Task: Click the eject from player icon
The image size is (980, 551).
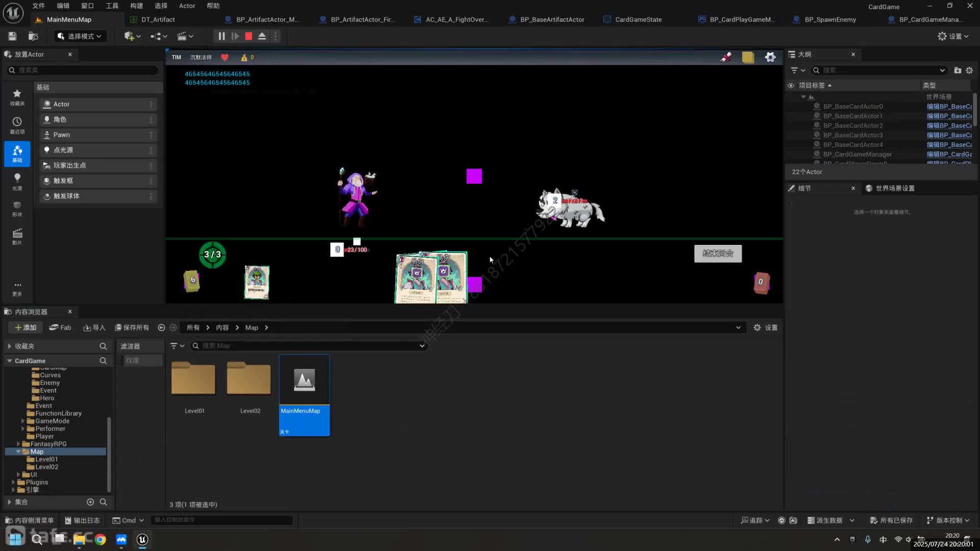Action: click(x=262, y=36)
